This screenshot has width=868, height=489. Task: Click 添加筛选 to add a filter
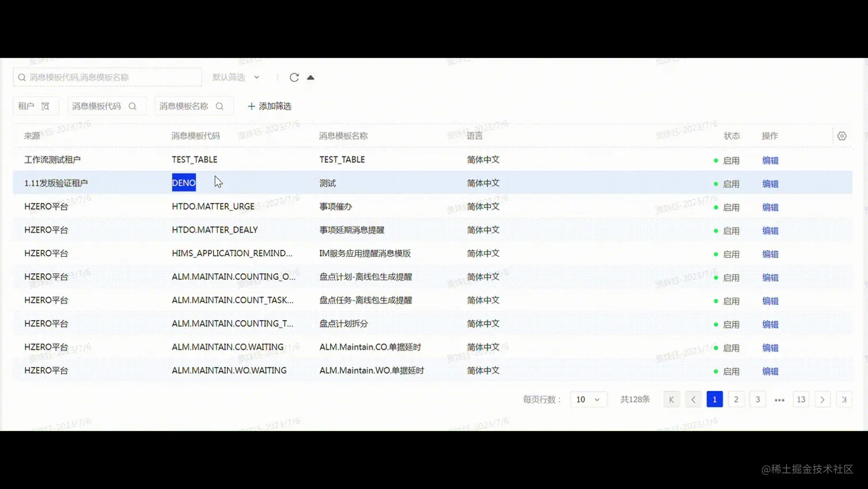(x=268, y=106)
